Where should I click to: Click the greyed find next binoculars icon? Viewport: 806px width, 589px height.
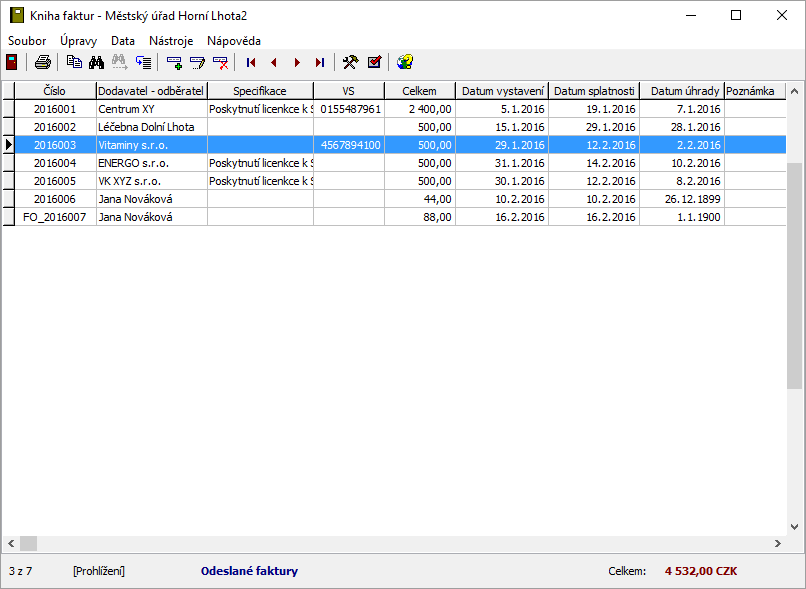pyautogui.click(x=119, y=62)
